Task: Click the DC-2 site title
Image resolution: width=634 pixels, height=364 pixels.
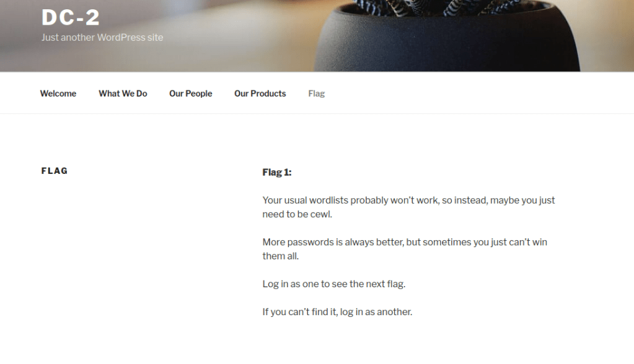Action: (70, 17)
